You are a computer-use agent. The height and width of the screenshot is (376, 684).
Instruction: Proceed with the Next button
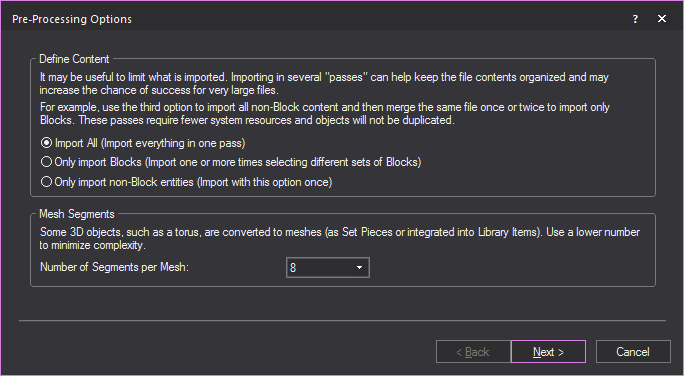(548, 352)
